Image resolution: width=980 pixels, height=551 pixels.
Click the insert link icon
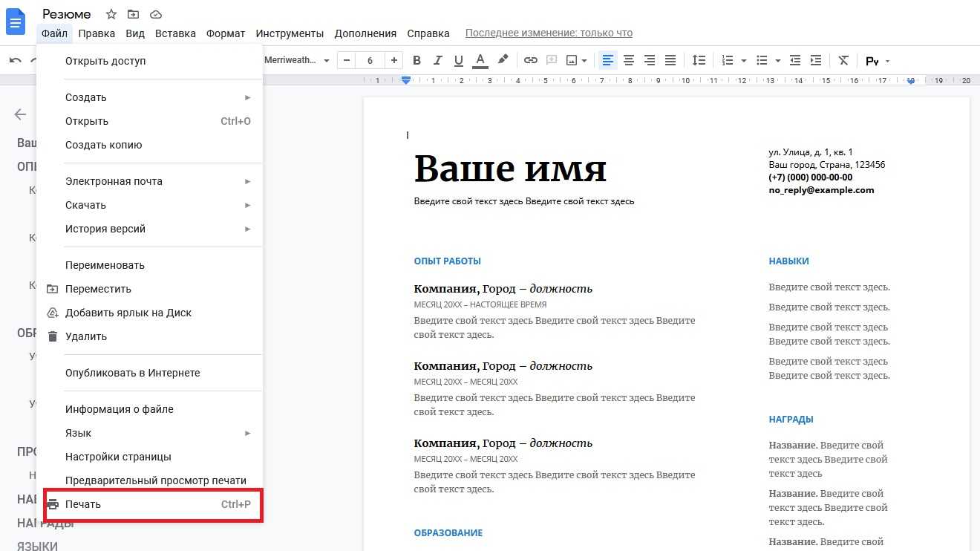point(530,60)
